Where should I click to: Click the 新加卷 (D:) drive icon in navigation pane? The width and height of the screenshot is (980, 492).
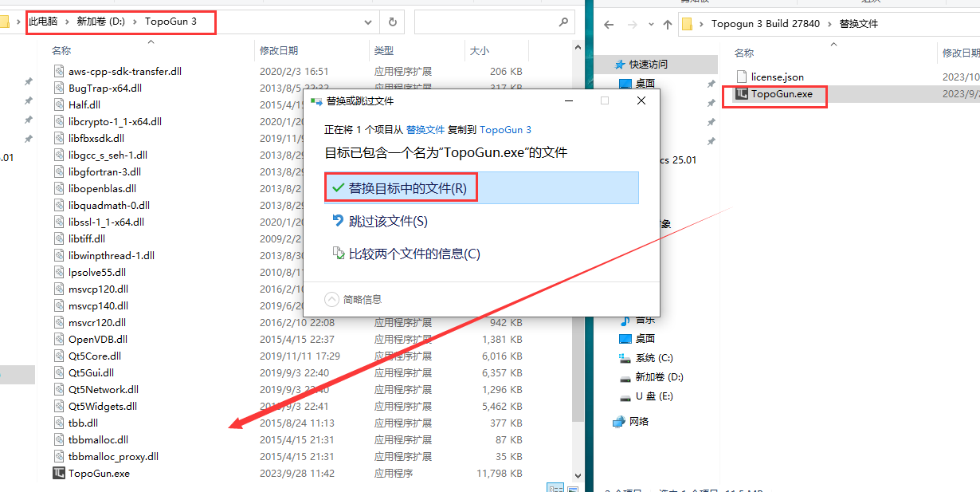626,377
